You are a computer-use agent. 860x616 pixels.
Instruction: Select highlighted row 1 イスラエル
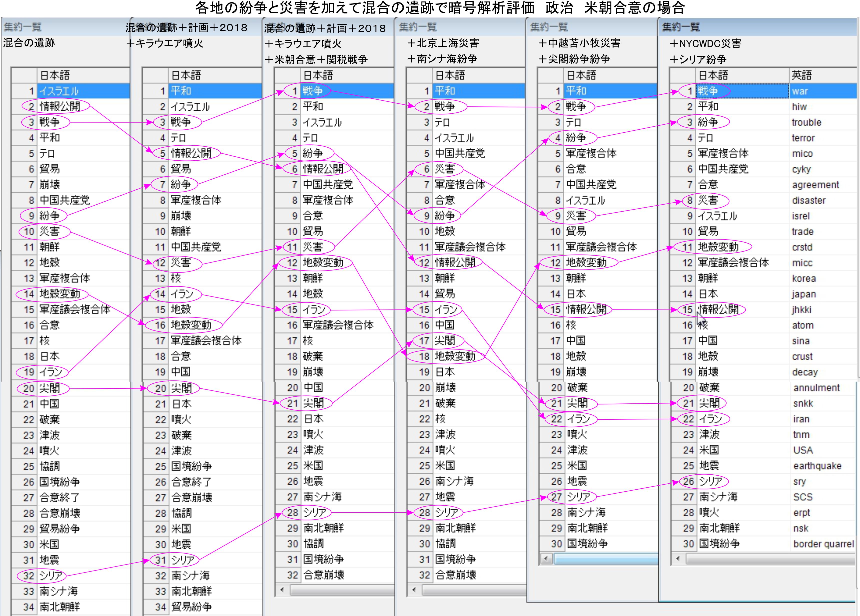[59, 91]
